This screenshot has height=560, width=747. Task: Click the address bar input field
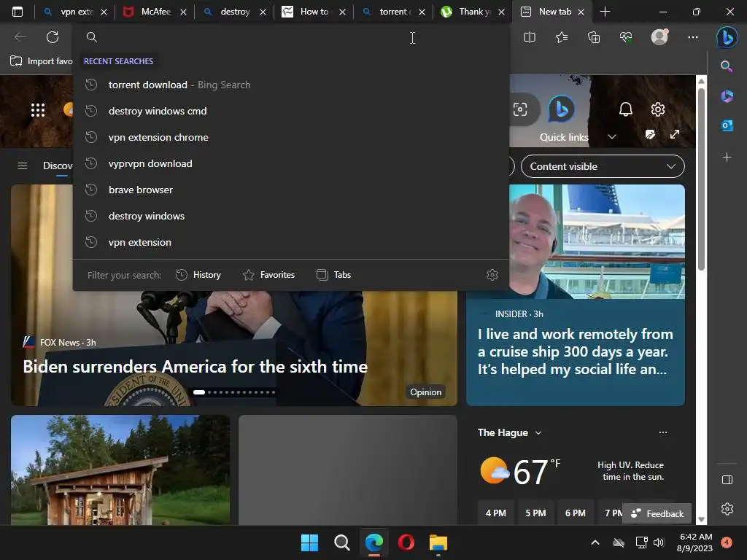(290, 37)
